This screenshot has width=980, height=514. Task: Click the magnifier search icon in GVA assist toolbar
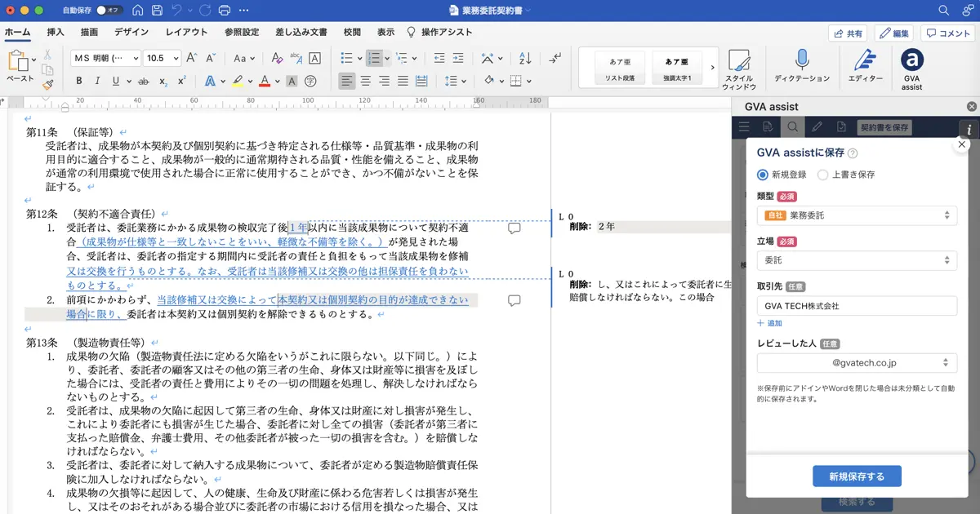[791, 126]
